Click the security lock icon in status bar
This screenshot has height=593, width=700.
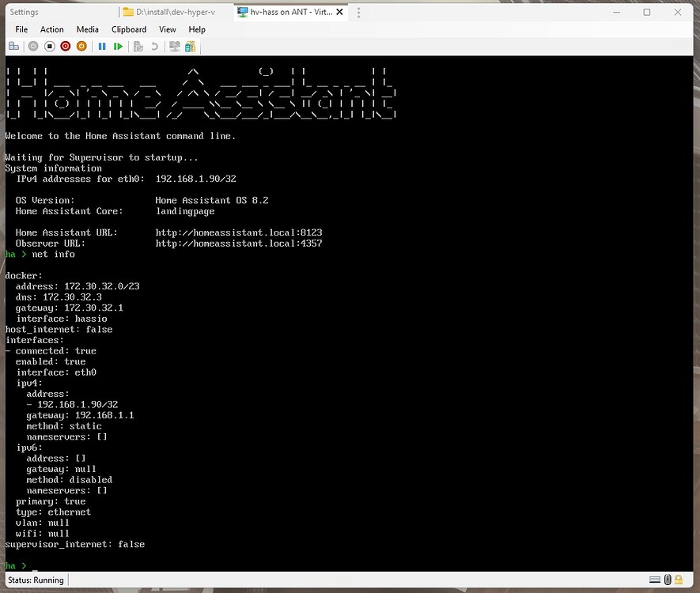pyautogui.click(x=679, y=579)
